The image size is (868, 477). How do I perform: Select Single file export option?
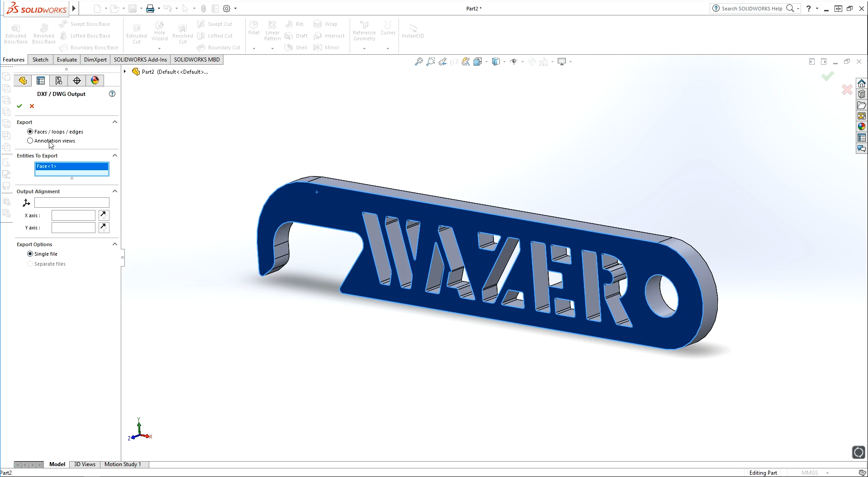coord(43,254)
